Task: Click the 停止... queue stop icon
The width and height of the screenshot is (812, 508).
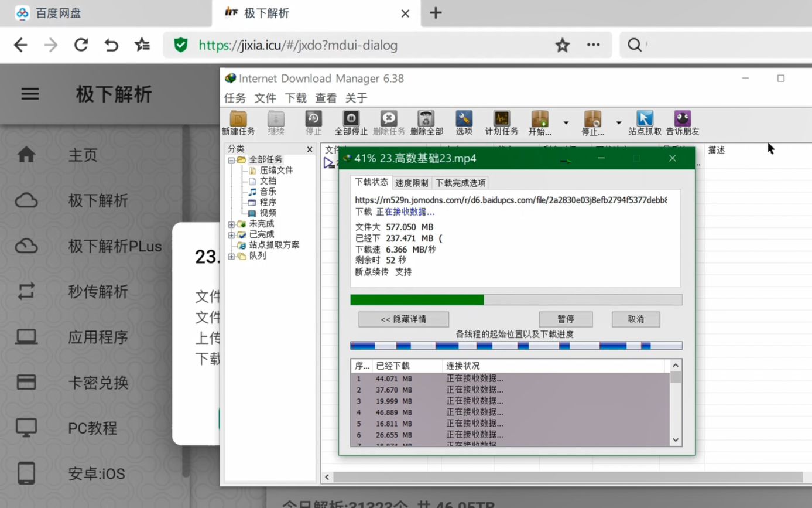Action: click(592, 123)
